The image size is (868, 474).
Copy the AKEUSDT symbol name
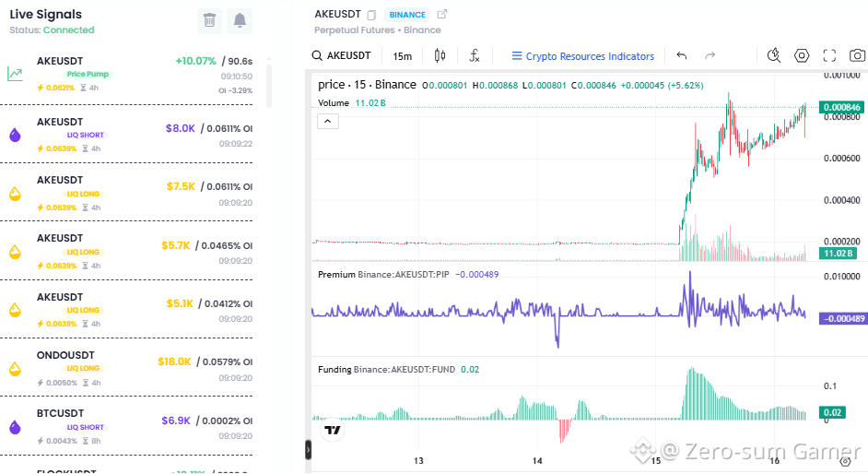371,15
